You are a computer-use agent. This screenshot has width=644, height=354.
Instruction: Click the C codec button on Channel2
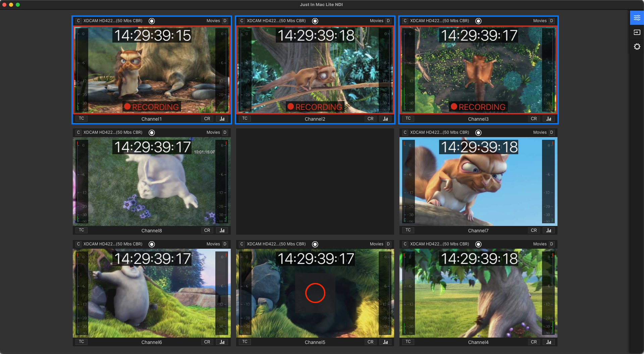(x=241, y=21)
